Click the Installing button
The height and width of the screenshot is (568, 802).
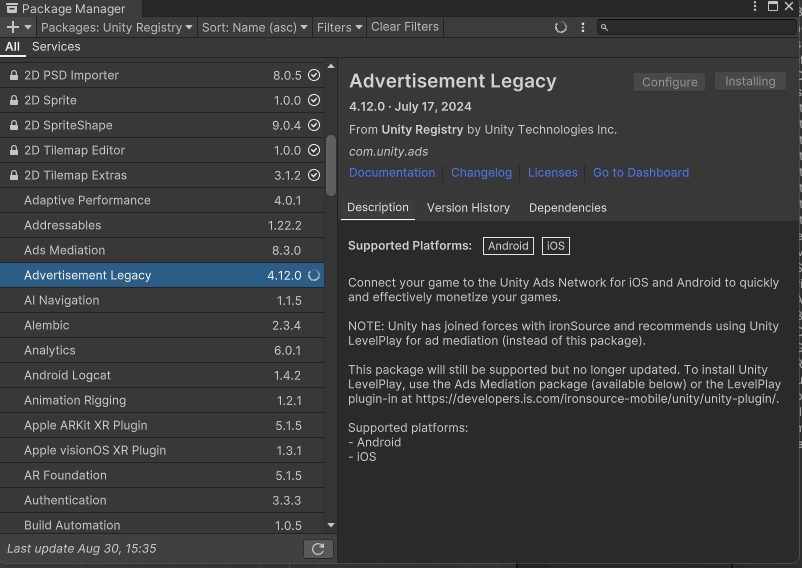tap(750, 82)
